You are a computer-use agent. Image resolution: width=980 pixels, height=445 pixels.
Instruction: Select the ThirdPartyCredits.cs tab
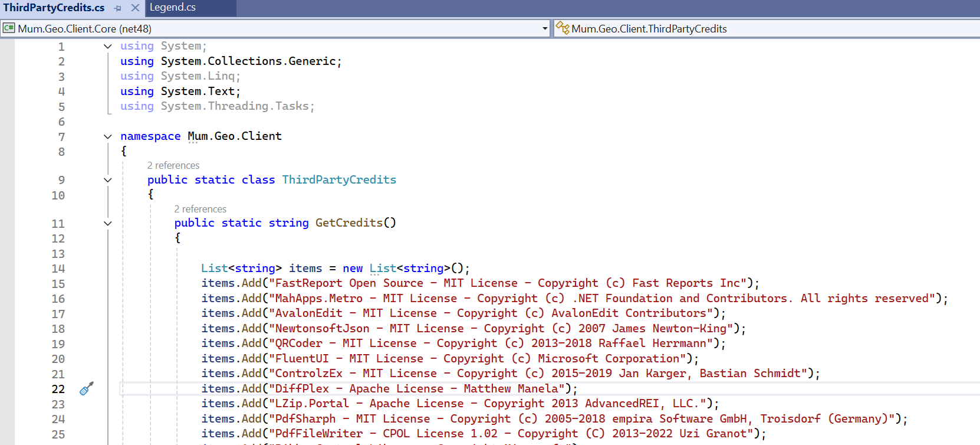tap(54, 8)
